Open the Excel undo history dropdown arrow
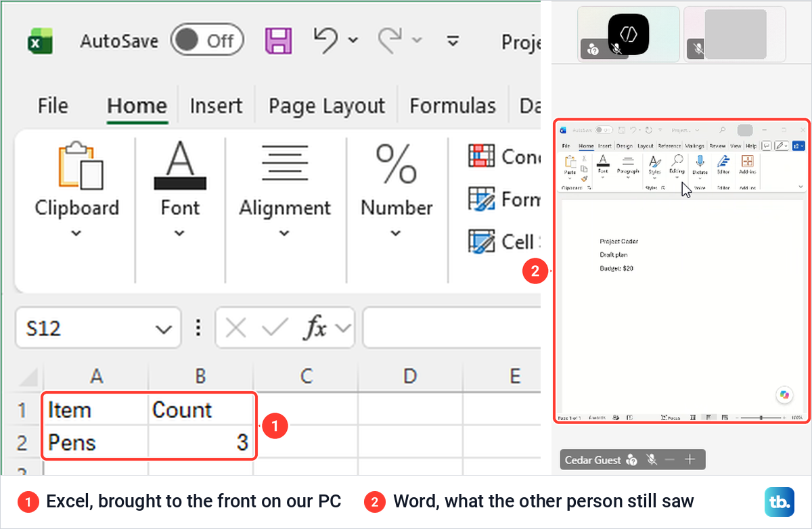The height and width of the screenshot is (529, 812). pyautogui.click(x=353, y=41)
